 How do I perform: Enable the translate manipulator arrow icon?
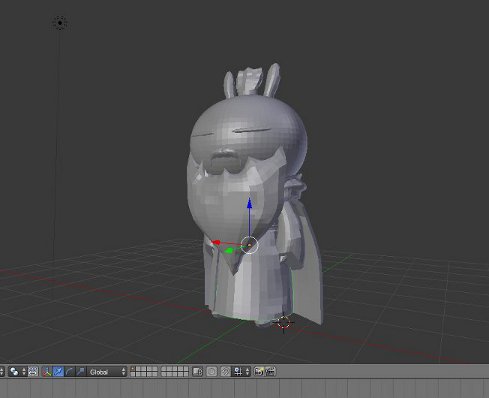[58, 371]
